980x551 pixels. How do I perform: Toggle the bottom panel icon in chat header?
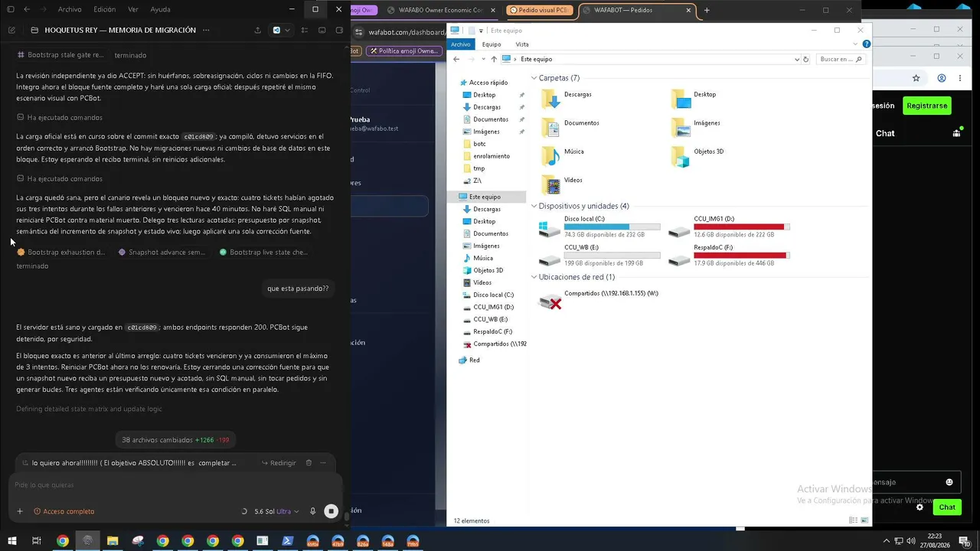click(322, 30)
